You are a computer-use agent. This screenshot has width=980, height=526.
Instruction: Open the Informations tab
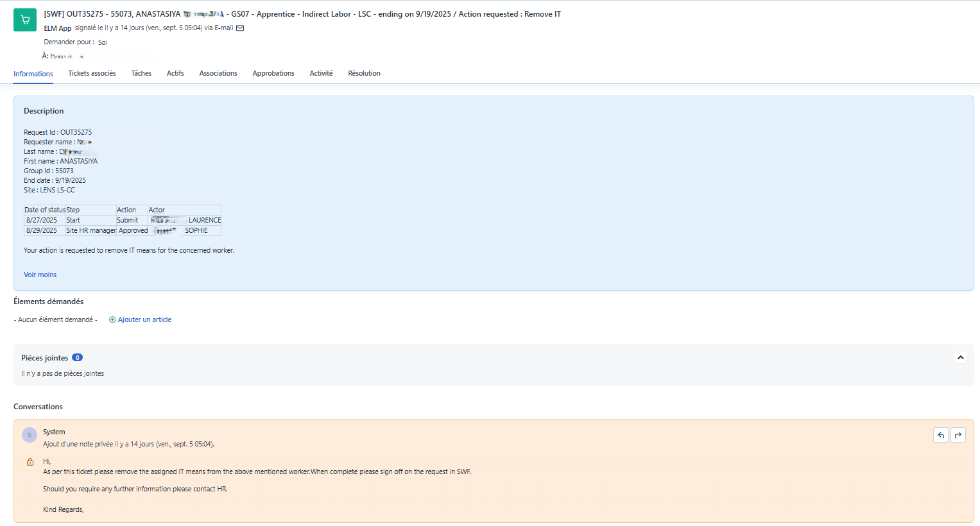click(x=33, y=74)
